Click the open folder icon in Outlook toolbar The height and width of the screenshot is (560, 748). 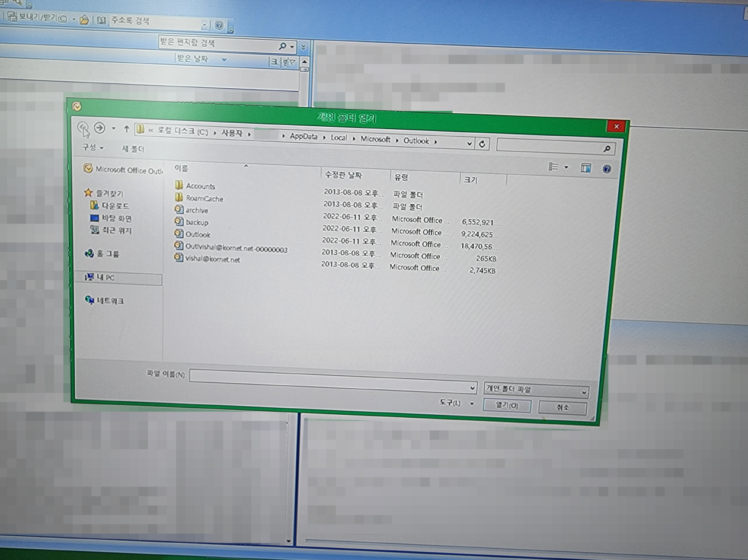point(84,20)
